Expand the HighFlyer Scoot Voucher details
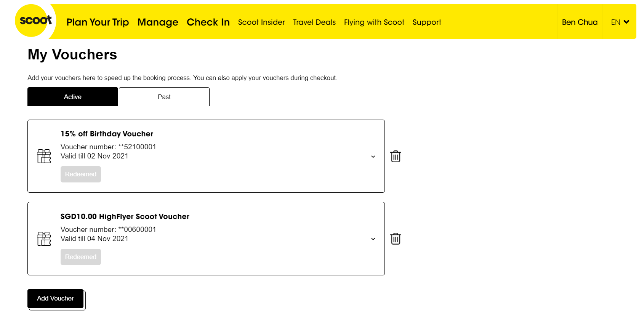The width and height of the screenshot is (644, 315). [x=373, y=239]
